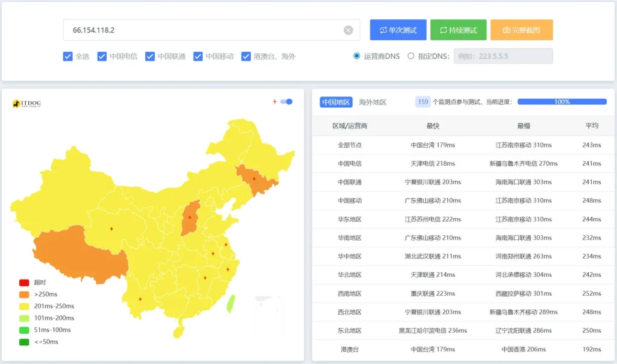Screen dimensions: 617x364
Task: Click the 平均 column header
Action: [x=592, y=125]
